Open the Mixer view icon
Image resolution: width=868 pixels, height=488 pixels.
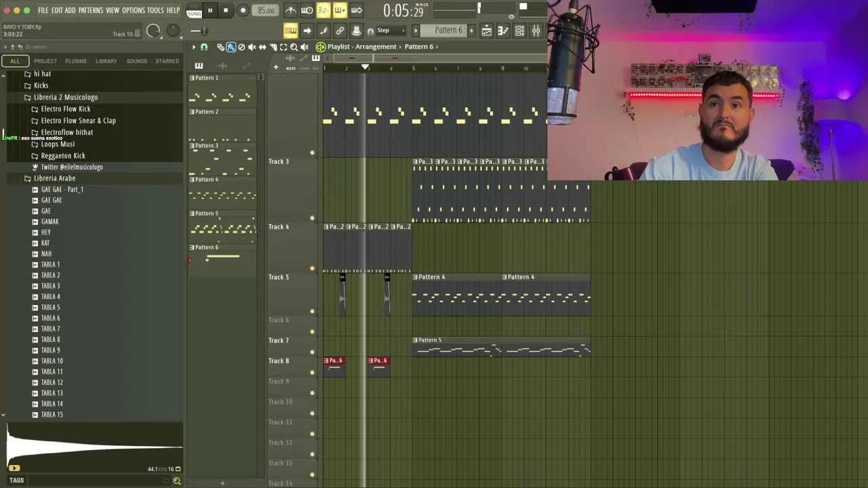point(536,30)
